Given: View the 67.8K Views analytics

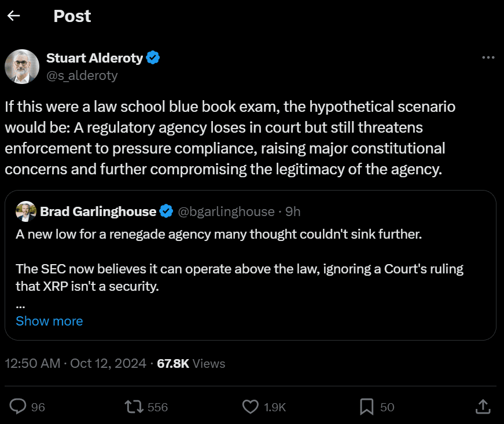Looking at the screenshot, I should click(x=191, y=363).
